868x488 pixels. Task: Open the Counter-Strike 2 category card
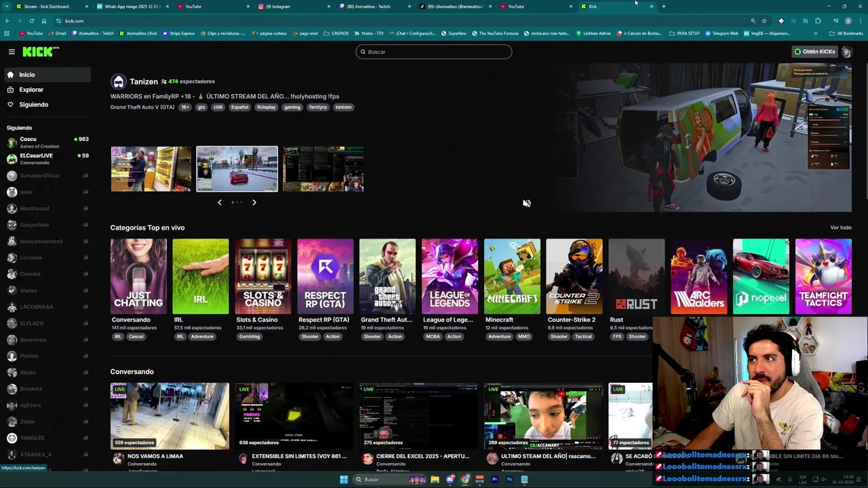(574, 277)
